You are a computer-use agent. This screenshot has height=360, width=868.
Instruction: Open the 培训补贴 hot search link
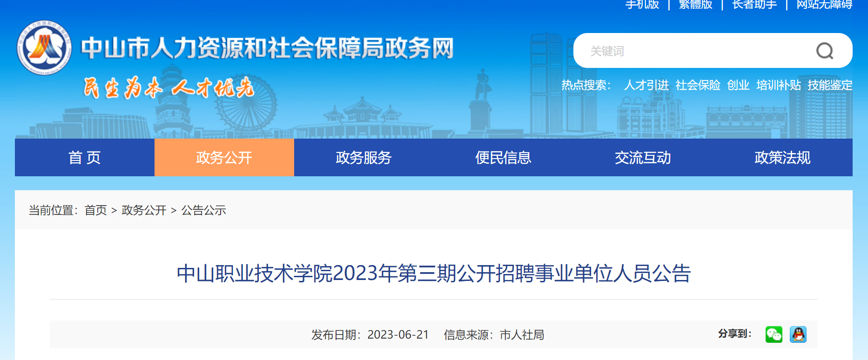tap(779, 85)
